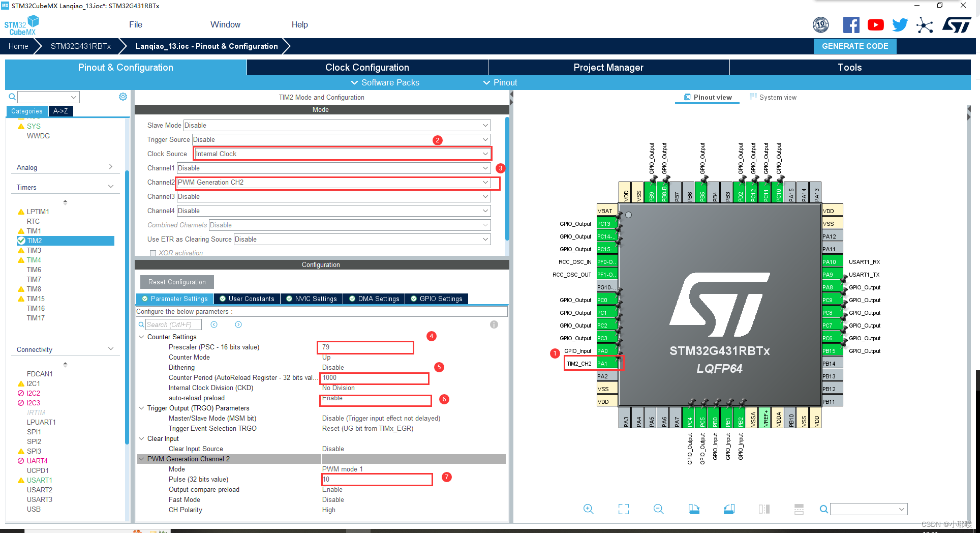This screenshot has height=533, width=980.
Task: Open User Constants tab
Action: coord(247,299)
